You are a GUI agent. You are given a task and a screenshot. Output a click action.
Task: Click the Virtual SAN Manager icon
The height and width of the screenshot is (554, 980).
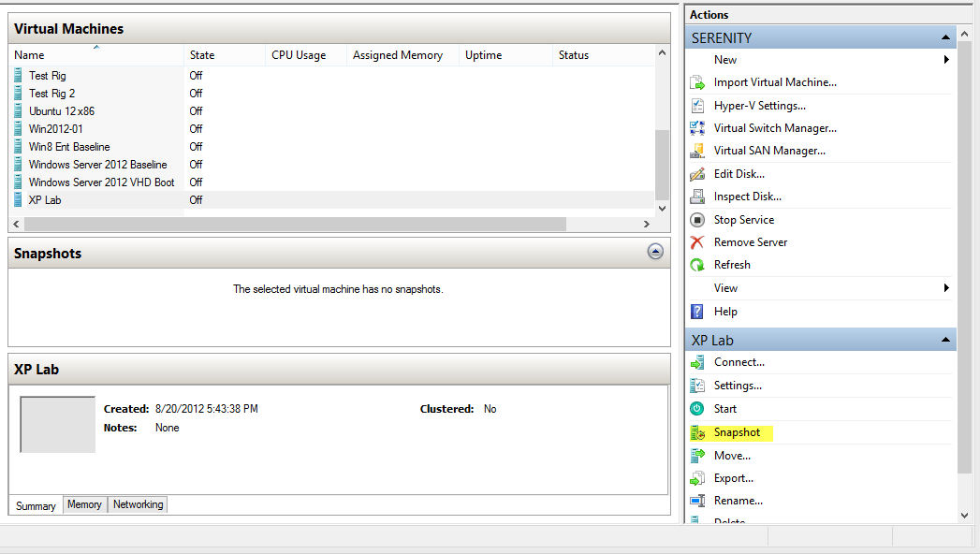[x=697, y=151]
